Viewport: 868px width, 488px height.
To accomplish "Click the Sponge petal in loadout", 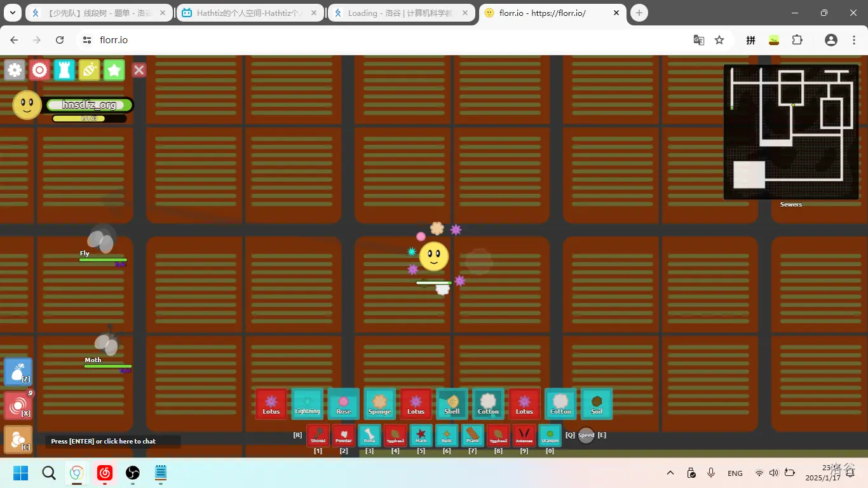I will tap(380, 404).
